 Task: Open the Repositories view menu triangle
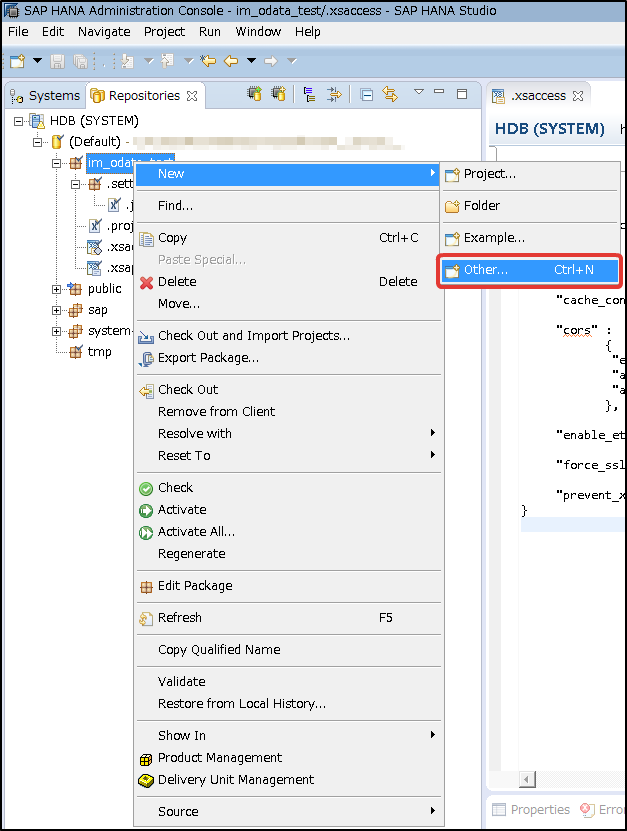419,92
